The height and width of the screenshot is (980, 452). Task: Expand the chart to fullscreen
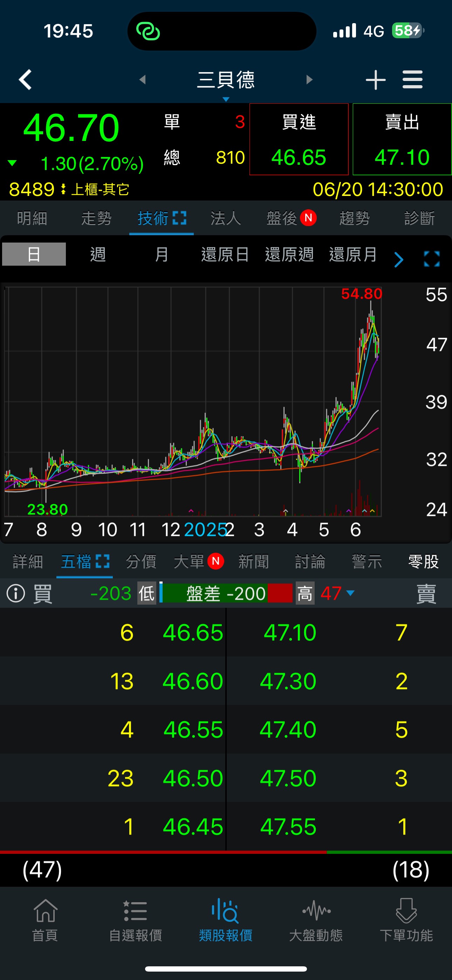[431, 259]
